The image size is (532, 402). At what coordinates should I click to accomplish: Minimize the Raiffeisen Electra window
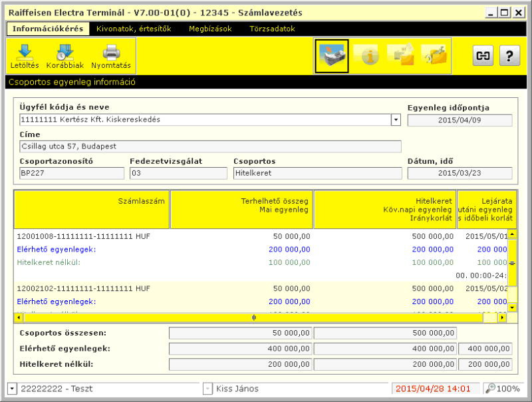click(x=491, y=13)
